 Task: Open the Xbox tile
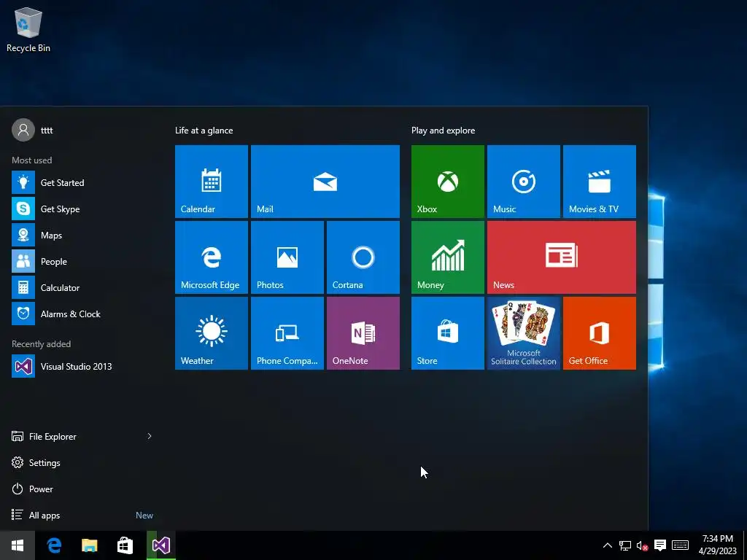[x=448, y=182]
